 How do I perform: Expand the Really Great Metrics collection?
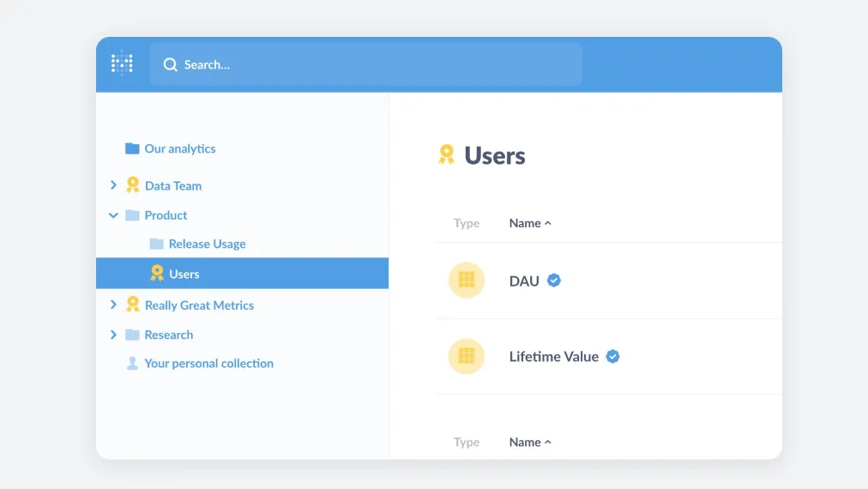pyautogui.click(x=113, y=305)
